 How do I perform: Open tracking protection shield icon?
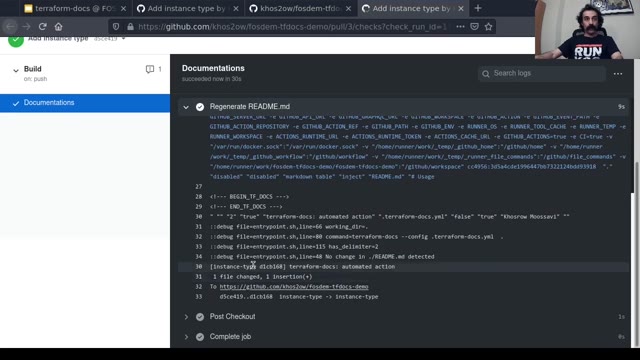tap(116, 27)
